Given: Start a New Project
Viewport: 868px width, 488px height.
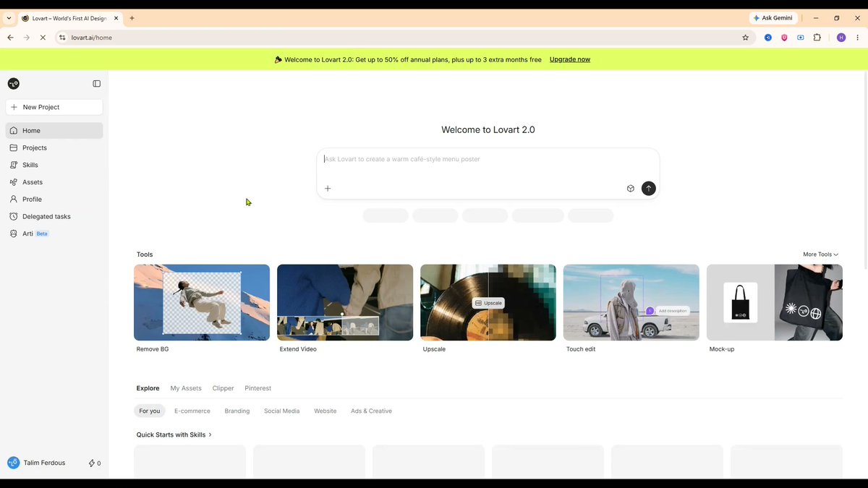Looking at the screenshot, I should click(x=54, y=107).
